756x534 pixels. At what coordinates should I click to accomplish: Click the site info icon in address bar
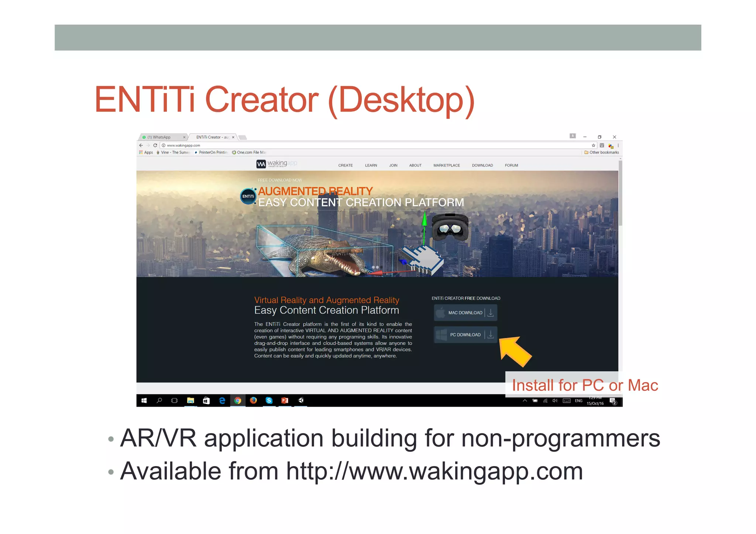164,145
